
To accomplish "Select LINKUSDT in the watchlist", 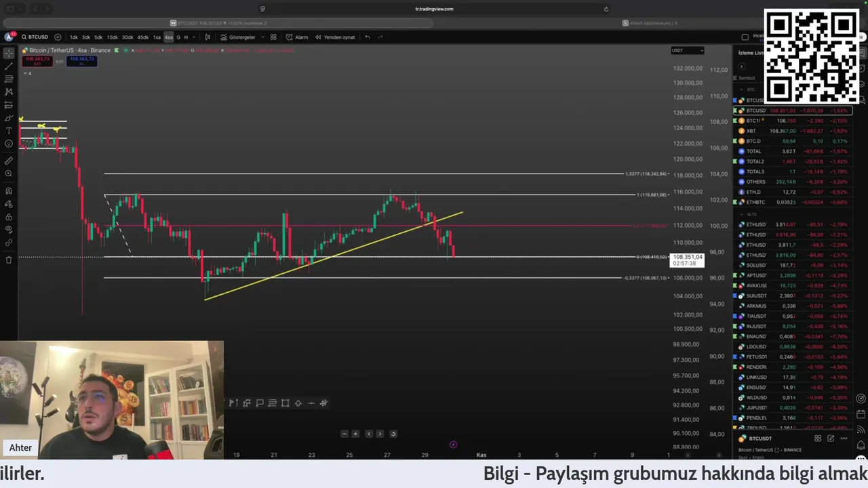I will coord(791,377).
